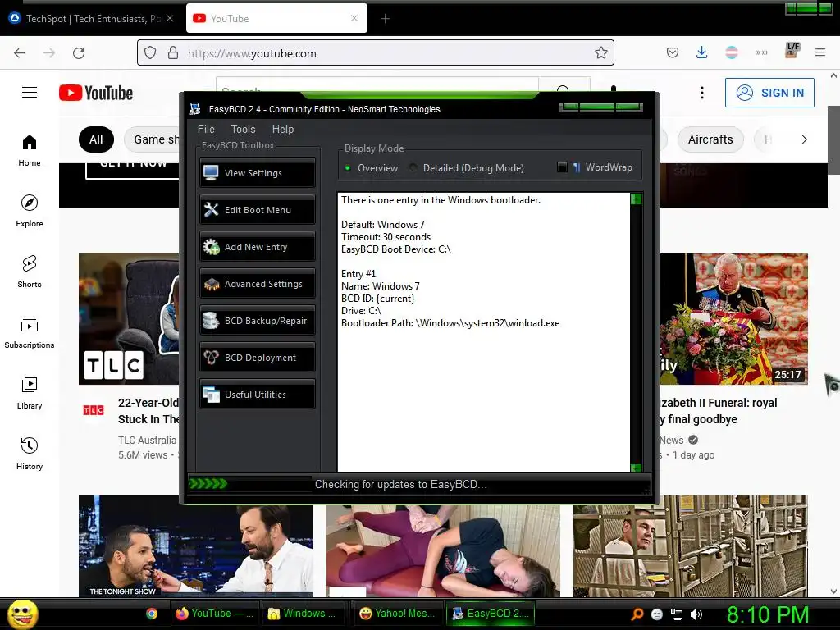Go to YouTube Home in sidebar
The width and height of the screenshot is (840, 630).
30,151
